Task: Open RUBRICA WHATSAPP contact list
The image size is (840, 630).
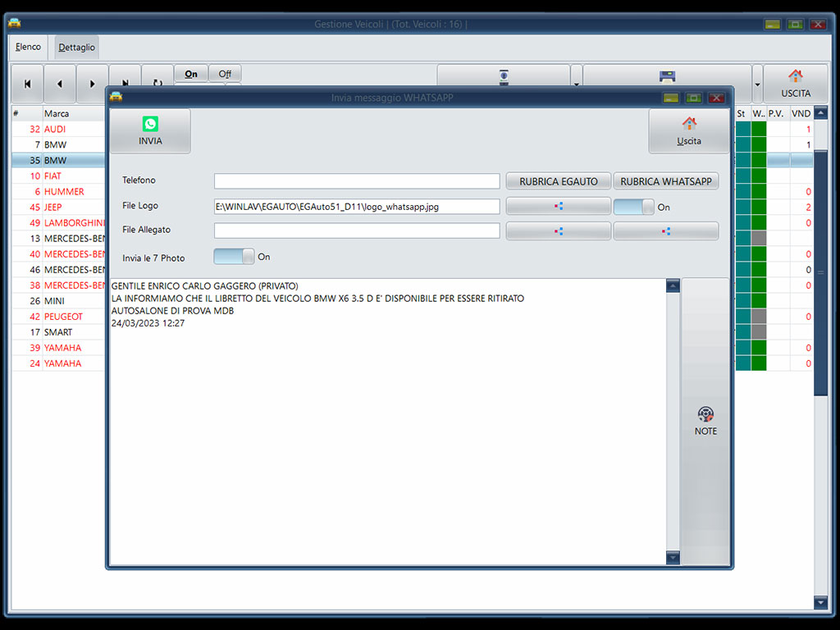Action: click(666, 181)
